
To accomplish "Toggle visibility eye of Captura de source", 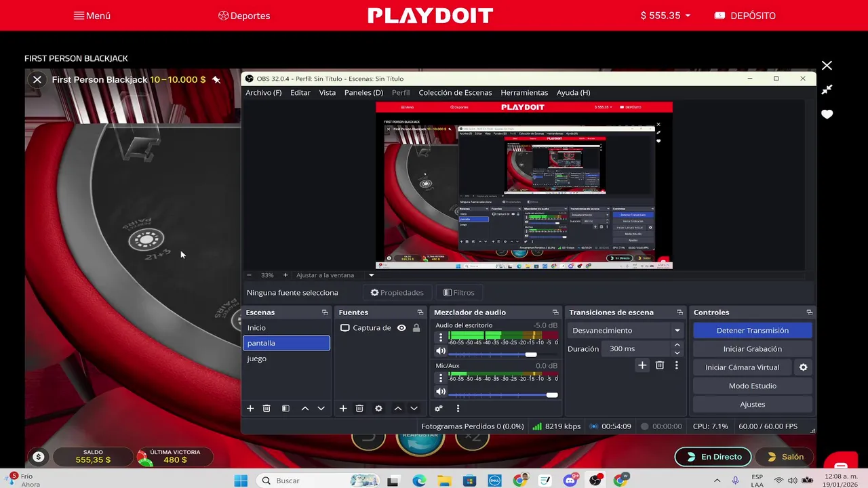I will (x=401, y=328).
